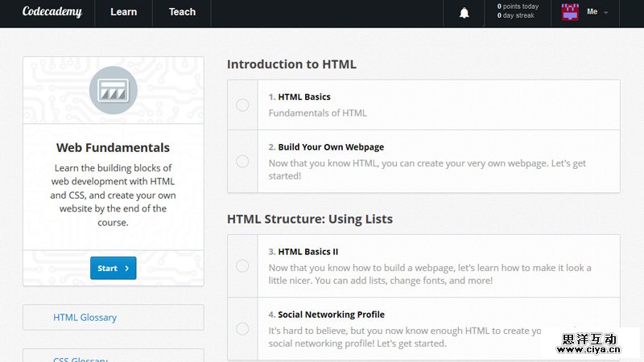Viewport: 644px width, 362px height.
Task: Expand the Me account dropdown arrow
Action: [606, 13]
